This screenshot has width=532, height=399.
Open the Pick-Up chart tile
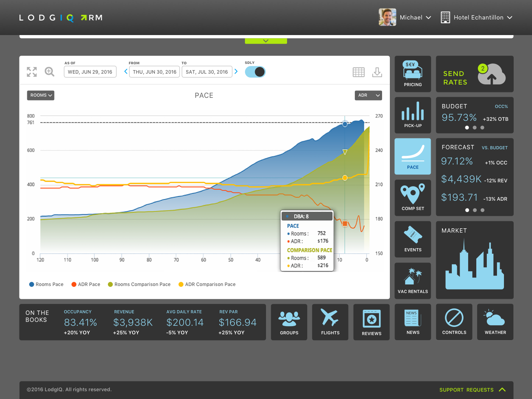coord(412,115)
